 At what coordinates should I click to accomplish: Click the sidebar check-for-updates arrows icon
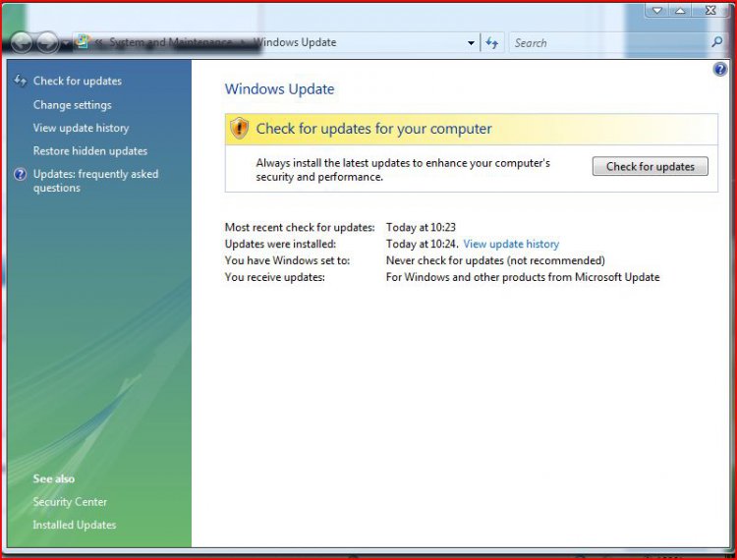pos(21,81)
